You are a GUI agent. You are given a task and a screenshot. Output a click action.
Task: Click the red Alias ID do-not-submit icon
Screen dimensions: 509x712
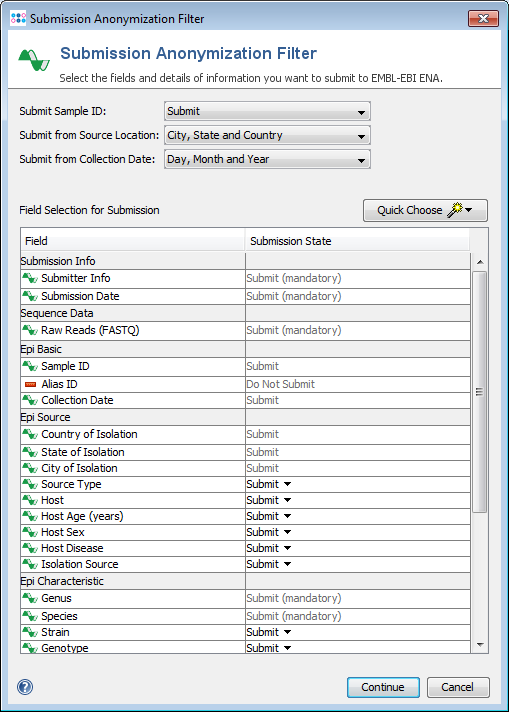pyautogui.click(x=30, y=385)
